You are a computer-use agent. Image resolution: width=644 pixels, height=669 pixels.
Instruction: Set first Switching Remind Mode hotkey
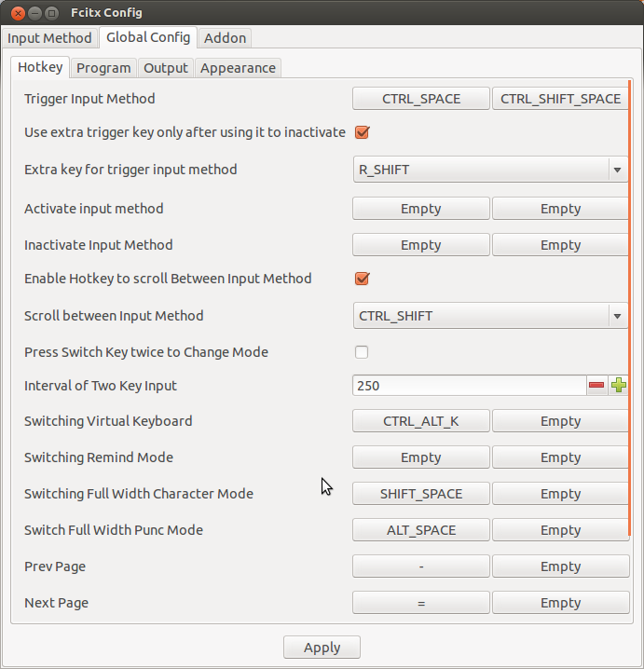coord(421,457)
